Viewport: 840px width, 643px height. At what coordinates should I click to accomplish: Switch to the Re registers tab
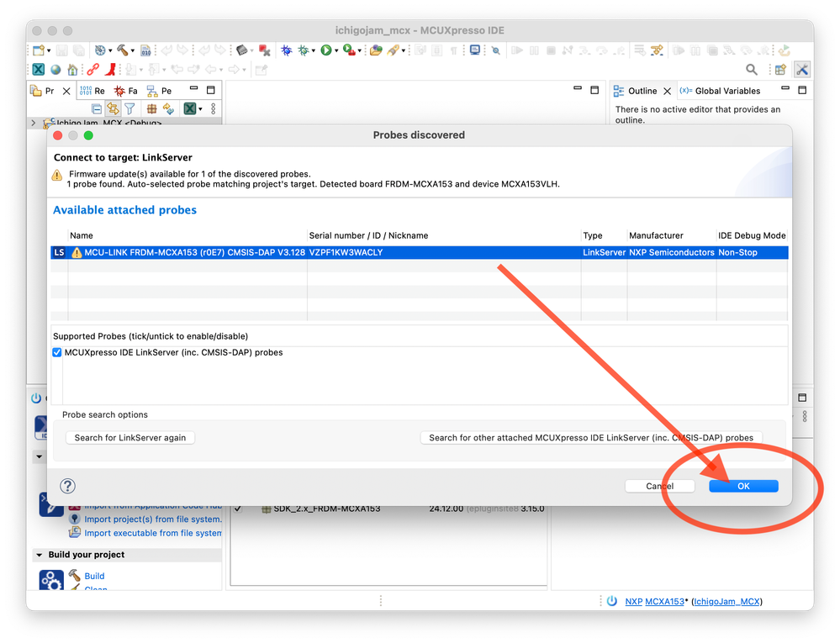click(x=92, y=91)
